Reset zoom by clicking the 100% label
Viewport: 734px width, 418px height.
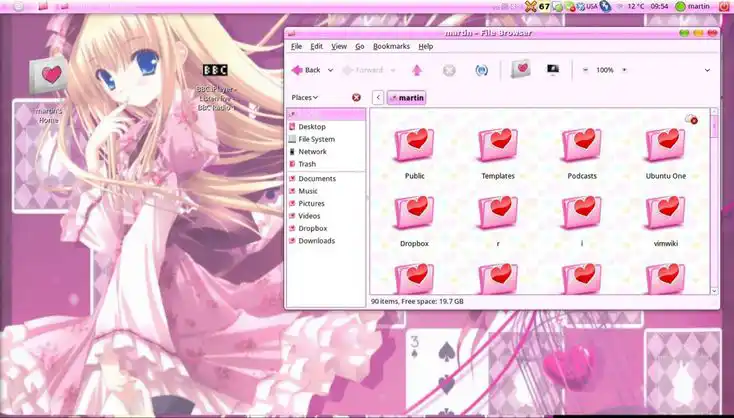[x=605, y=70]
